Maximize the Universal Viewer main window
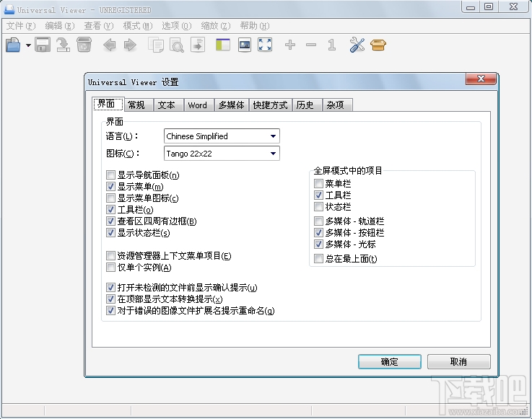This screenshot has height=419, width=532. 489,6
